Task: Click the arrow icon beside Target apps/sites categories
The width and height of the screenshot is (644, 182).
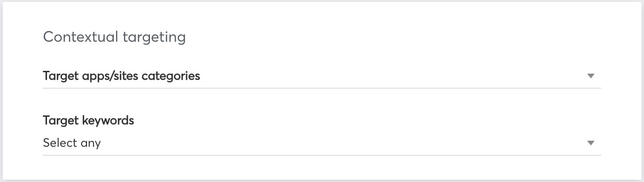Action: pyautogui.click(x=591, y=76)
